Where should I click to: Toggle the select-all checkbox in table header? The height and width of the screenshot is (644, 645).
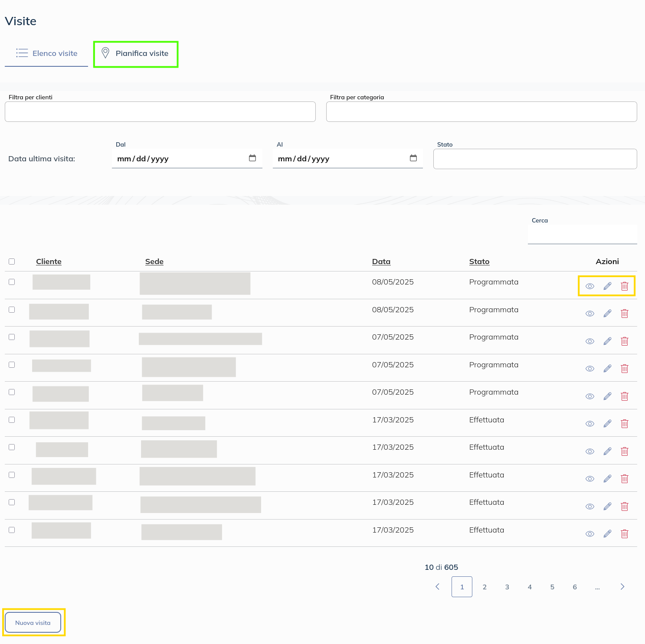[x=12, y=262]
